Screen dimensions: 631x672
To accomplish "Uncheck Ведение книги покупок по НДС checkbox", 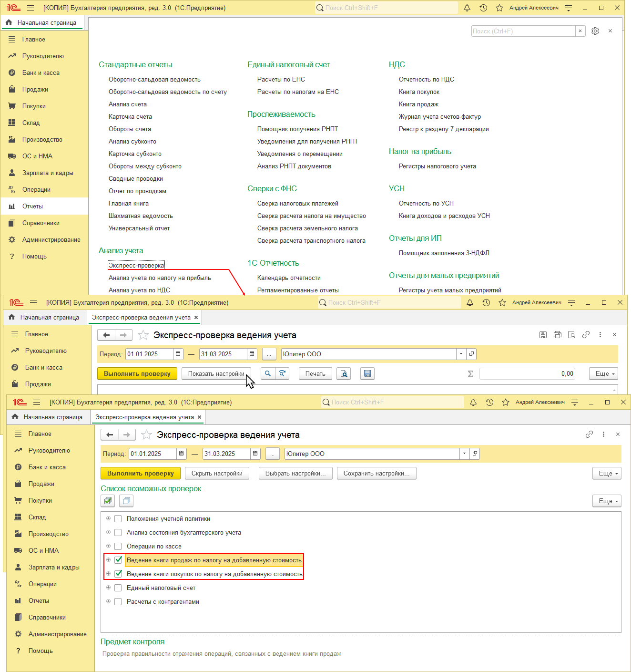I will coord(118,574).
